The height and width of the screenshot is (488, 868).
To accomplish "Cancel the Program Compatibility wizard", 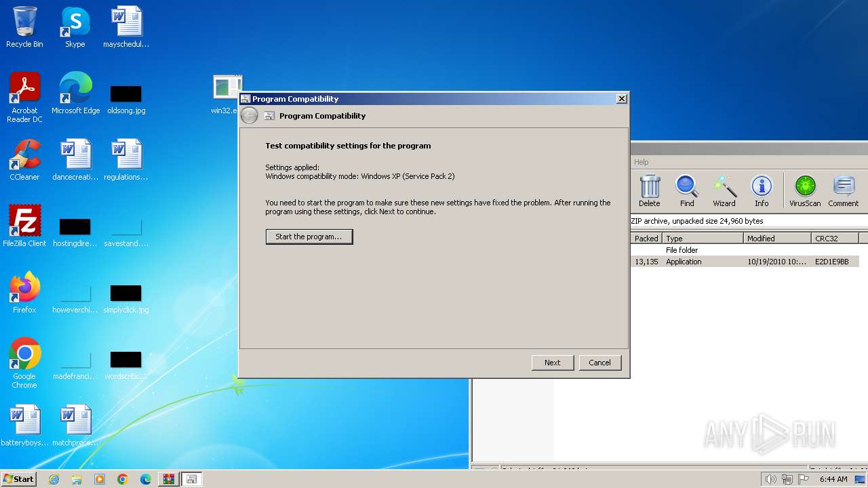I will (600, 363).
